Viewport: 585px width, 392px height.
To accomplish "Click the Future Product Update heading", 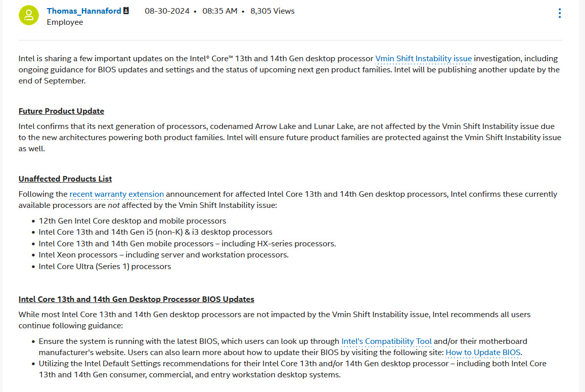I will pyautogui.click(x=61, y=111).
